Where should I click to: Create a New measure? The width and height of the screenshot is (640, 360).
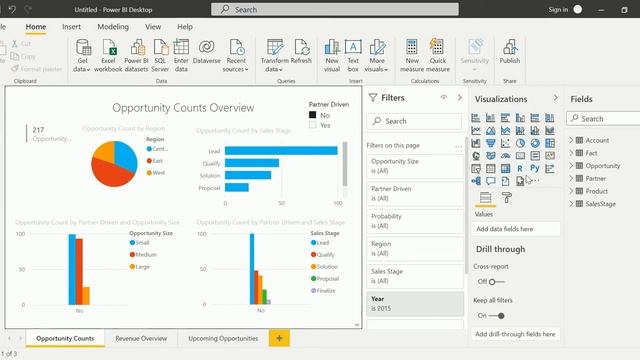click(411, 56)
